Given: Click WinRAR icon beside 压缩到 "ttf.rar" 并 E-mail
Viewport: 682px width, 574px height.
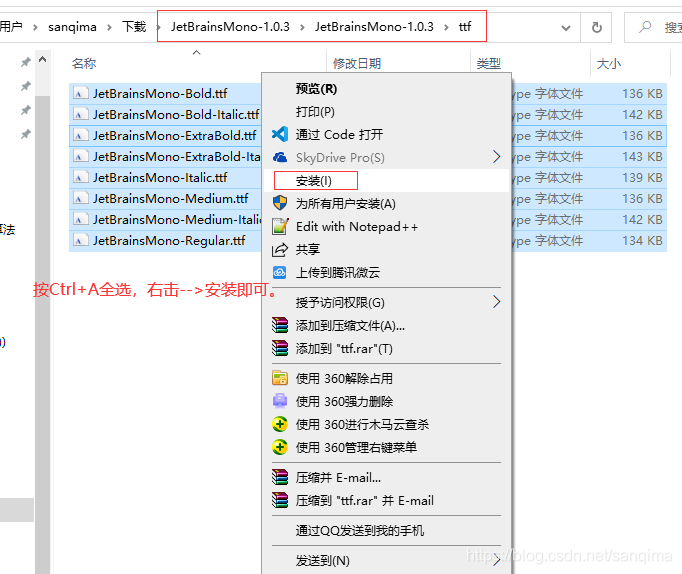Looking at the screenshot, I should click(280, 500).
